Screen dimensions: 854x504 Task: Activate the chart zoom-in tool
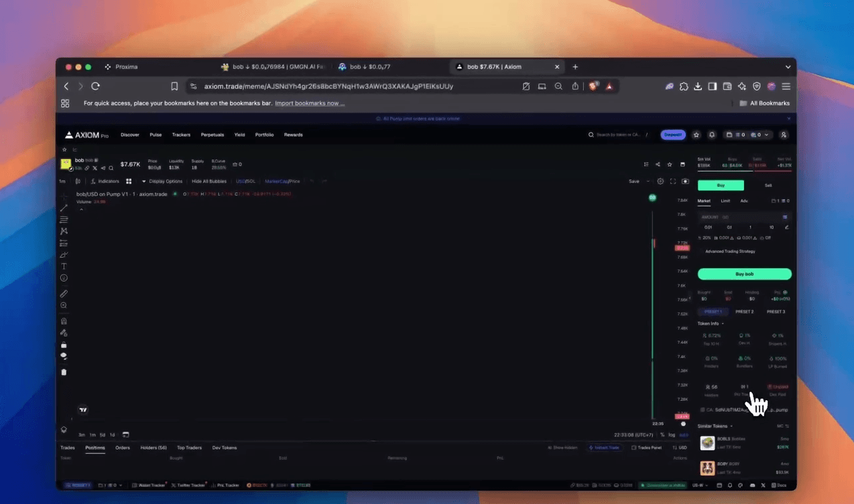tap(64, 306)
